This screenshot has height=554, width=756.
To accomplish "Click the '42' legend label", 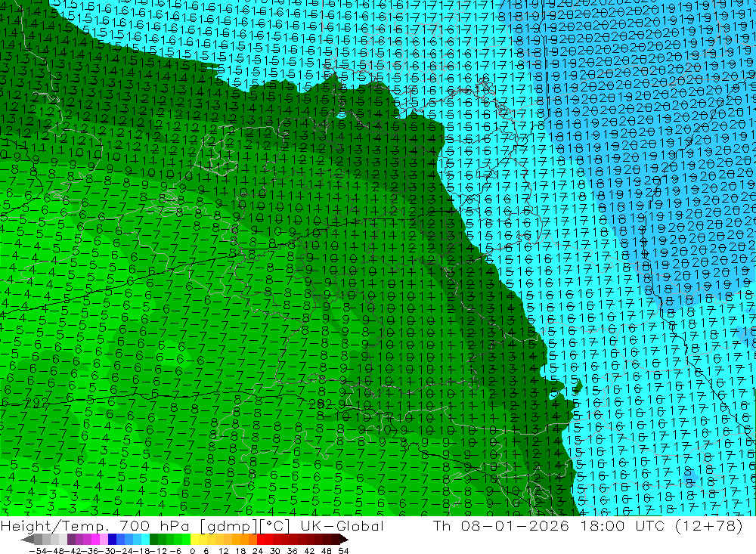I will coord(309,551).
